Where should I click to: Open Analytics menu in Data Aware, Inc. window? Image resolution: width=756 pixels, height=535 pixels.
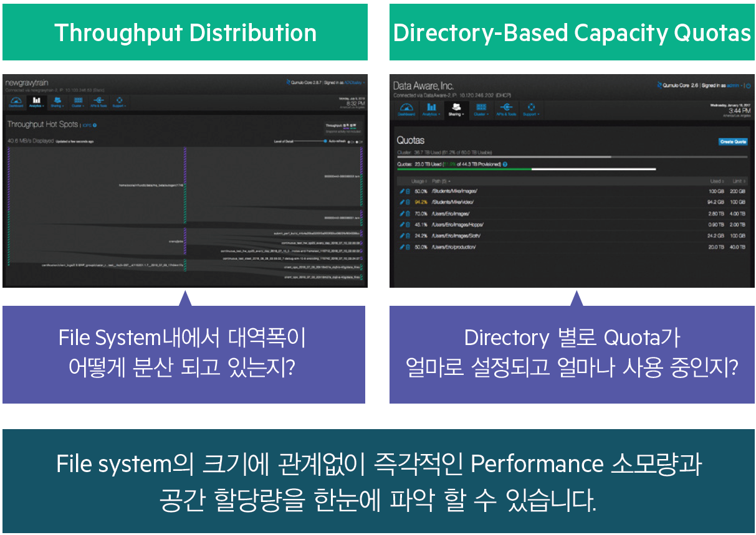(x=431, y=109)
